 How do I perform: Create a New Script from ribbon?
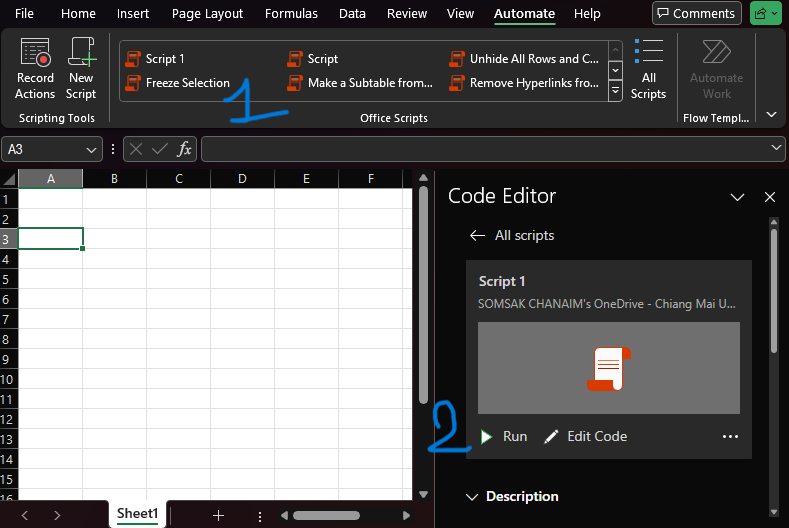pyautogui.click(x=81, y=54)
